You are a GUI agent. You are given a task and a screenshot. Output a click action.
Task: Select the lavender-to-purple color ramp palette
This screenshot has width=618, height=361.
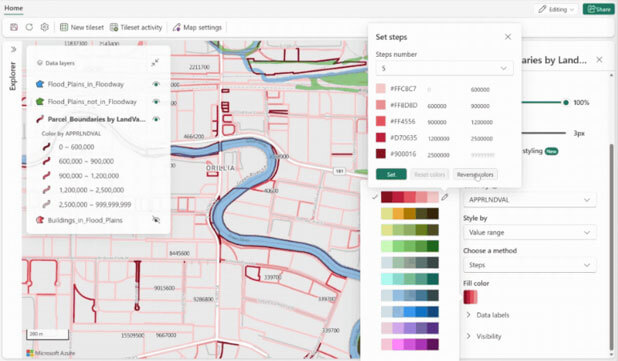coord(410,328)
